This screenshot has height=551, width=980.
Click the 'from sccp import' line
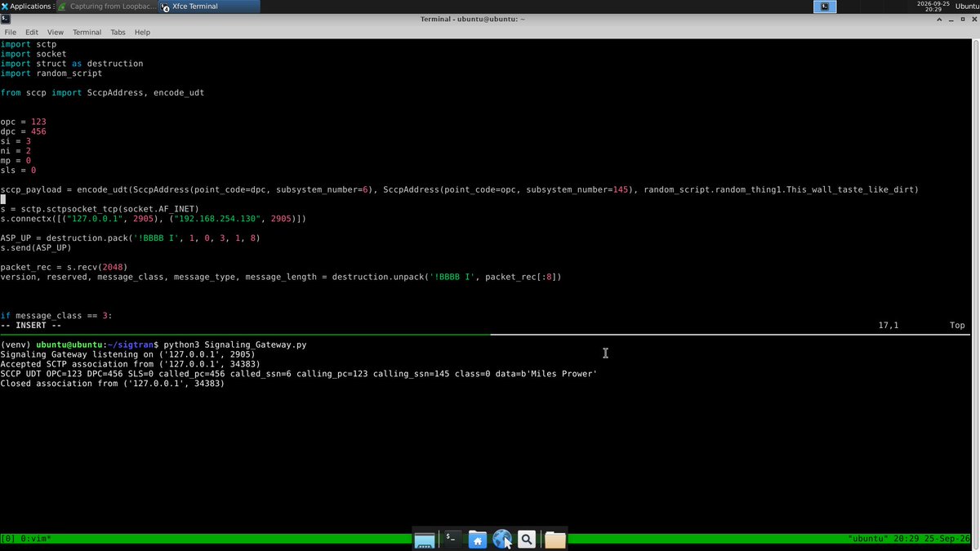102,93
